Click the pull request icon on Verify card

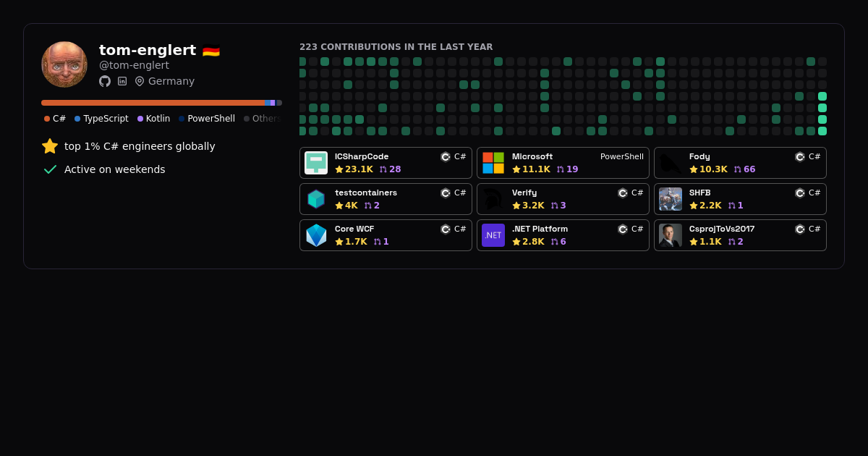pos(555,206)
